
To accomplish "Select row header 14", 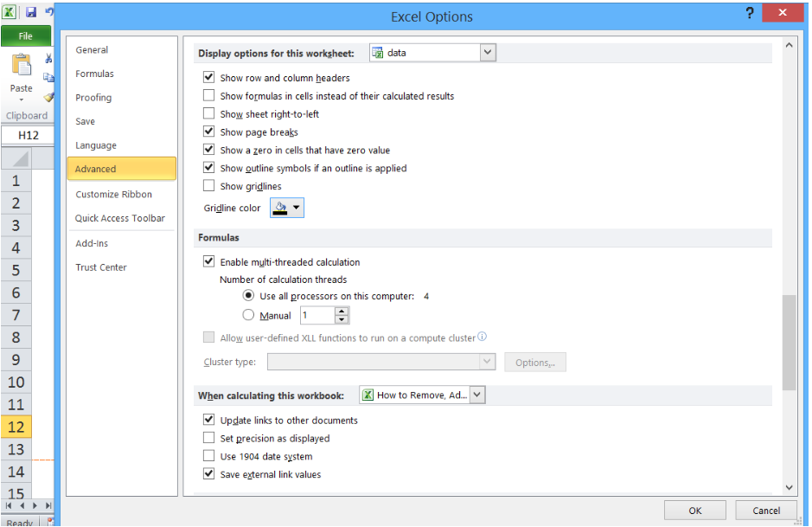I will (16, 472).
